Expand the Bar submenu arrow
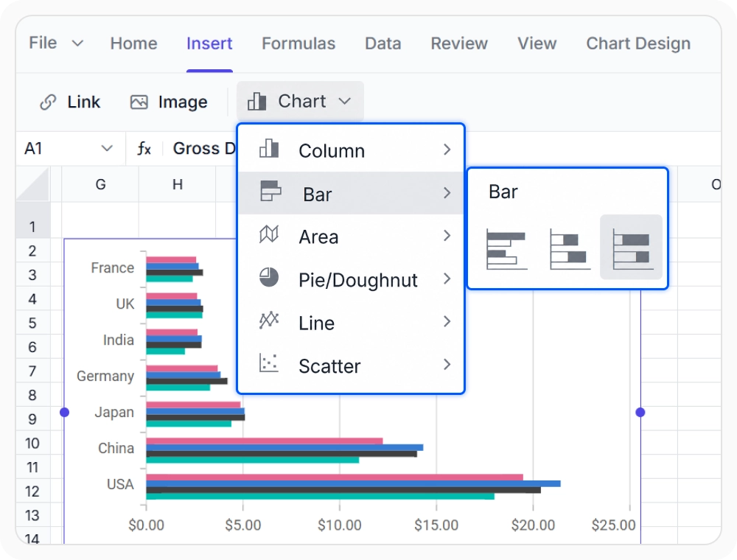 coord(447,192)
